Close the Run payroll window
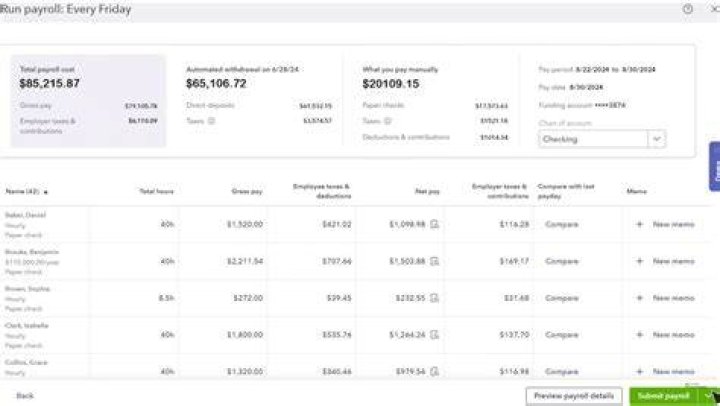This screenshot has height=406, width=720. tap(715, 9)
